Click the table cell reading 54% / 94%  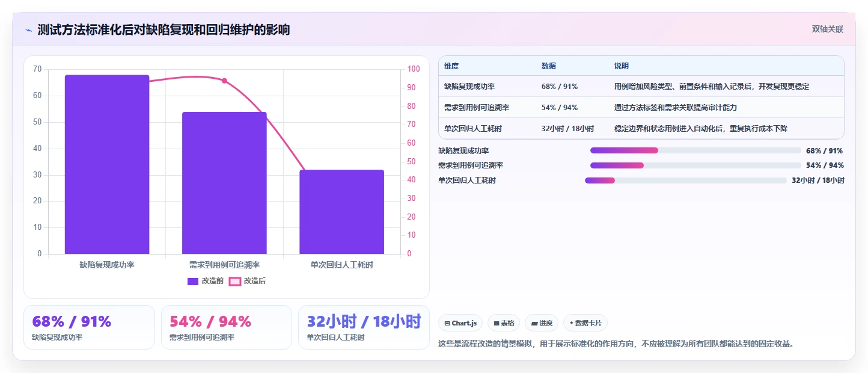(x=560, y=107)
